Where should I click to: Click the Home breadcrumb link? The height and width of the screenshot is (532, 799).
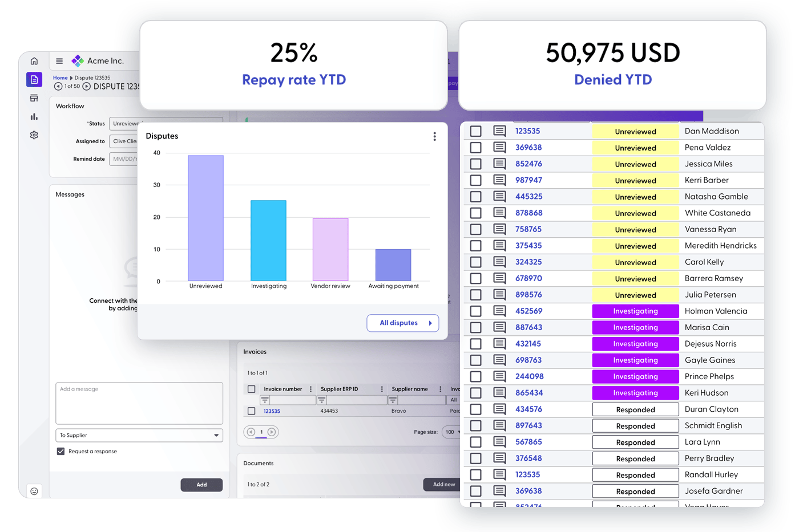click(60, 78)
